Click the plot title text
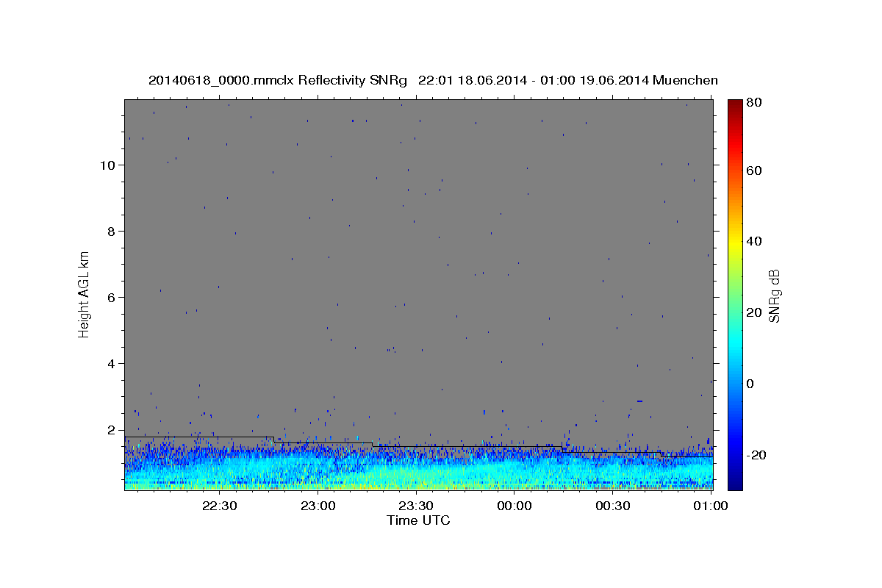Screen dimensions: 882x588 click(433, 80)
